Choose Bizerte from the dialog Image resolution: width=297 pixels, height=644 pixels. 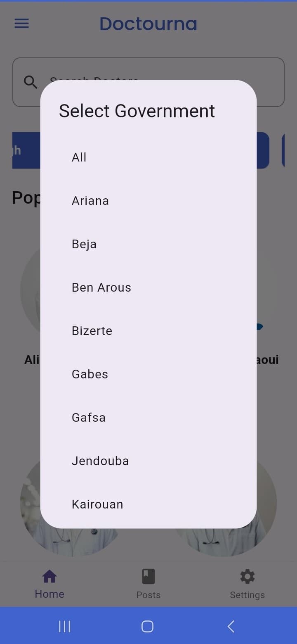pos(148,331)
